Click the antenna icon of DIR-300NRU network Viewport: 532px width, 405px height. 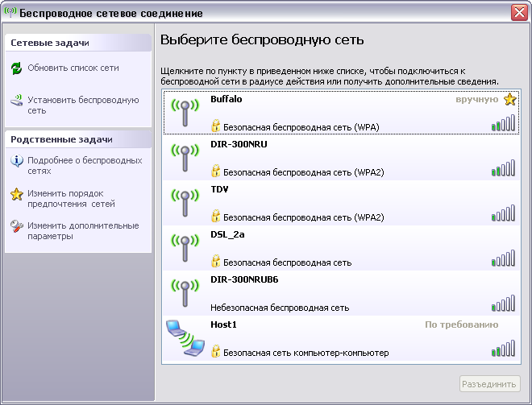185,158
